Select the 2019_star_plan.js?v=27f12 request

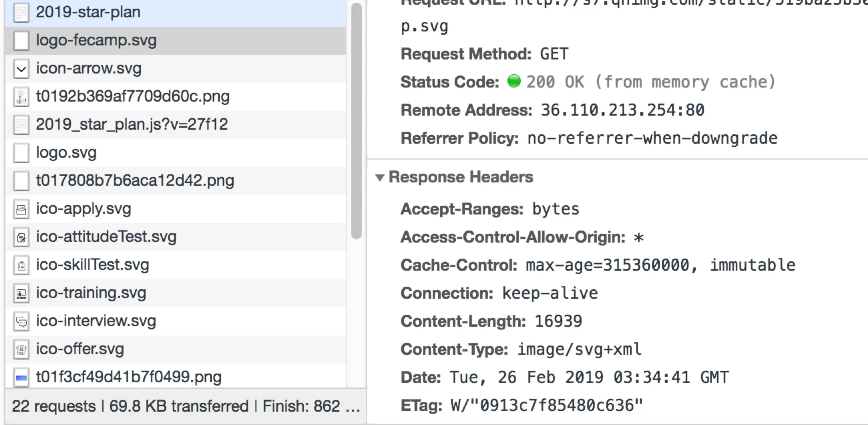tap(132, 125)
